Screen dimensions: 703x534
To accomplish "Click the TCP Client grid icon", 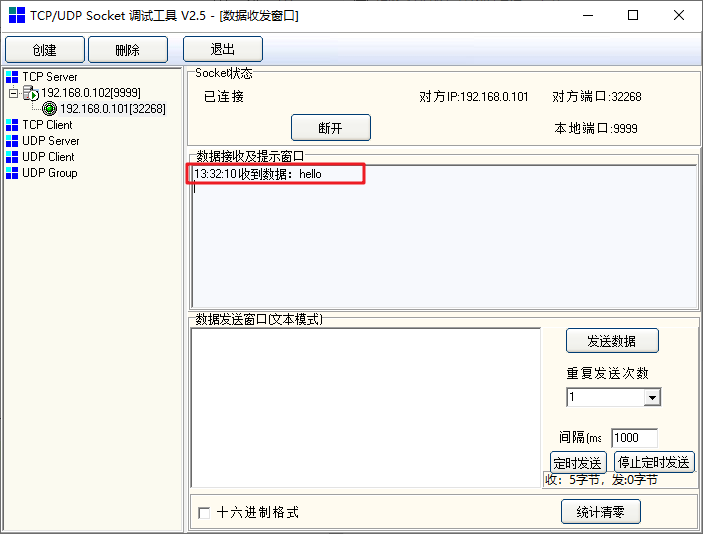I will [12, 125].
